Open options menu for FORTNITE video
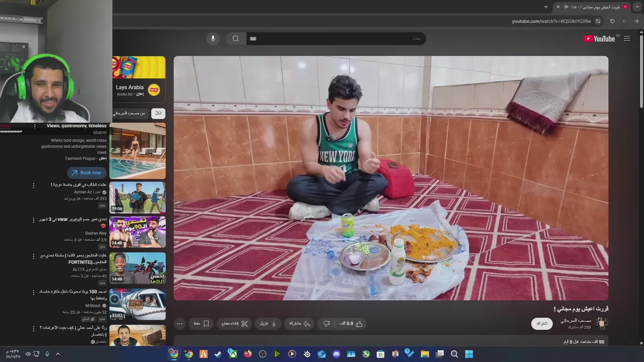This screenshot has width=644, height=362. pyautogui.click(x=34, y=256)
